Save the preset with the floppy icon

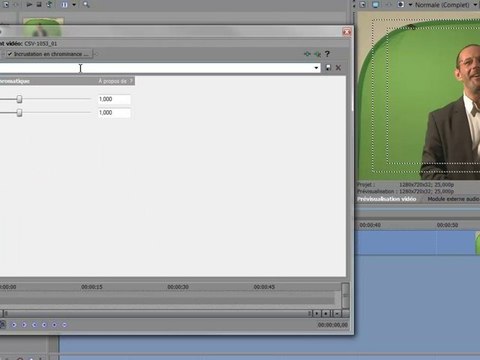tap(328, 68)
